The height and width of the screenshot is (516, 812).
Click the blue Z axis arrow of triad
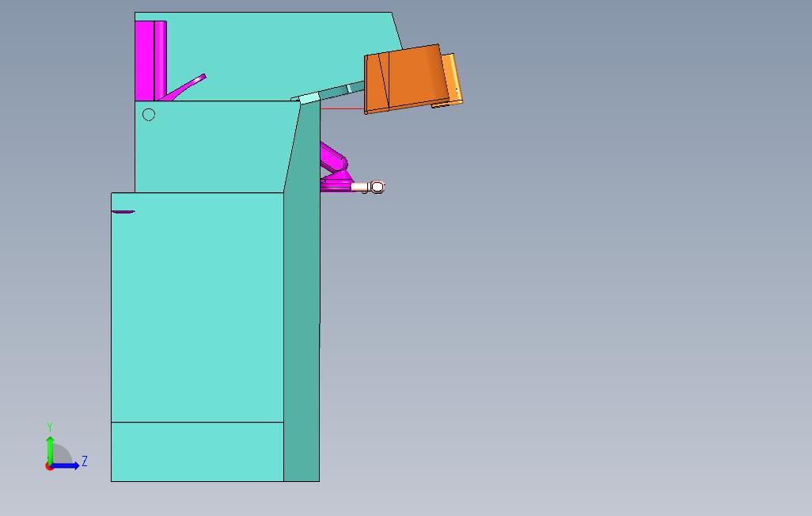pyautogui.click(x=65, y=466)
